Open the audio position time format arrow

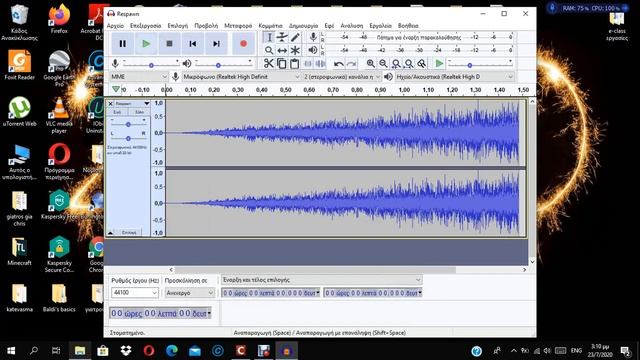(x=209, y=313)
